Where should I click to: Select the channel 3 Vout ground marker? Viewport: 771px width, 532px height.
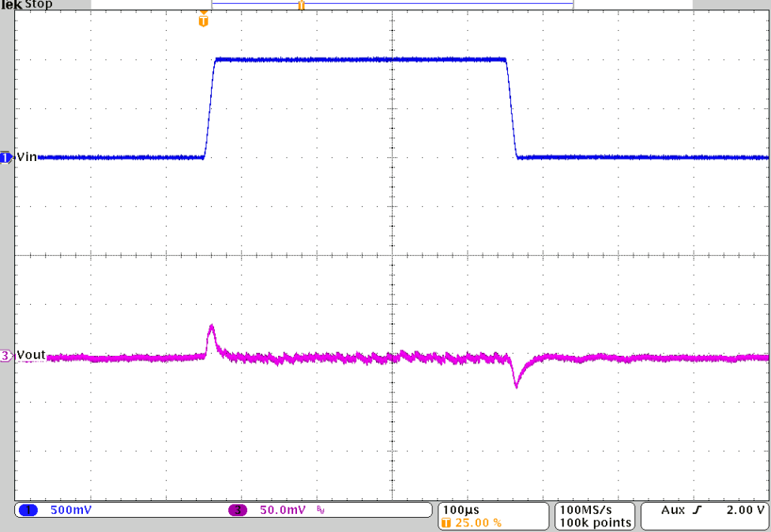tap(5, 356)
